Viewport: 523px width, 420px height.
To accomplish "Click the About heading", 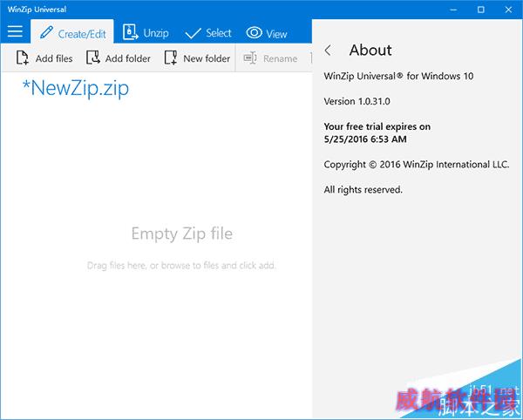I will click(370, 50).
